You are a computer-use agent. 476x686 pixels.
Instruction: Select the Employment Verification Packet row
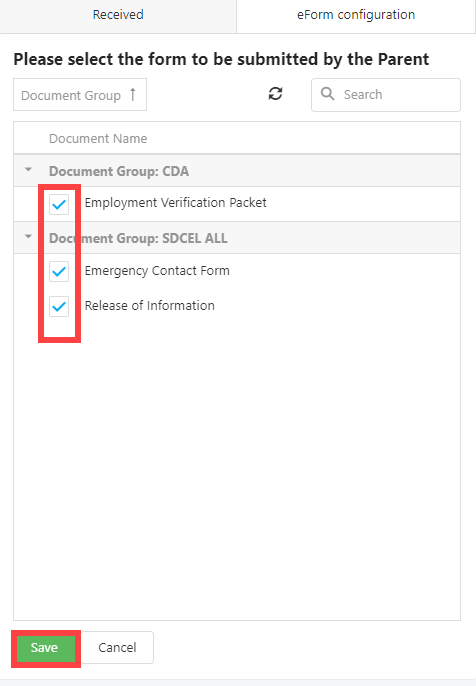(237, 204)
